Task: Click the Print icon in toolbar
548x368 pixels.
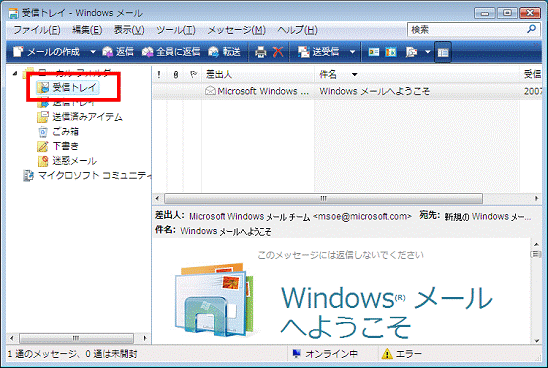Action: click(260, 52)
